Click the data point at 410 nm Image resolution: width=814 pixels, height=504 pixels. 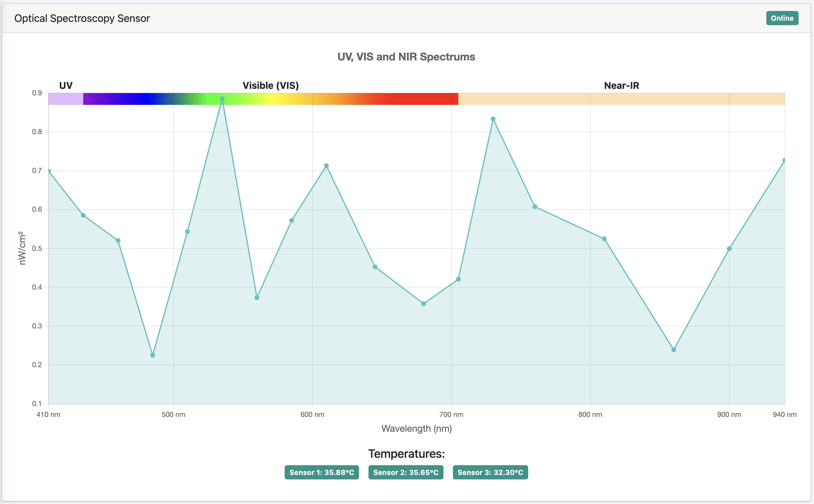click(49, 170)
